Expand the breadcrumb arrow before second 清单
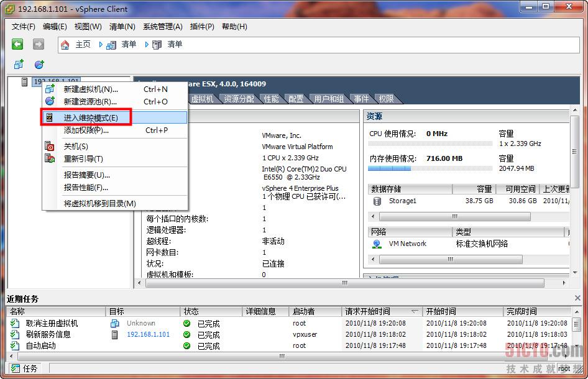 click(147, 45)
